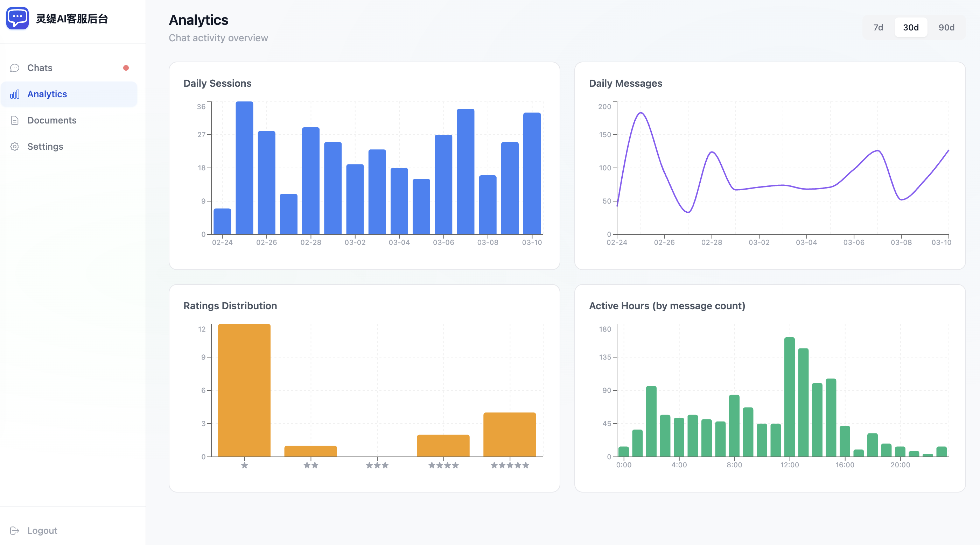Click the tallest blue Daily Sessions bar
Screen dimensions: 980x545
click(244, 167)
